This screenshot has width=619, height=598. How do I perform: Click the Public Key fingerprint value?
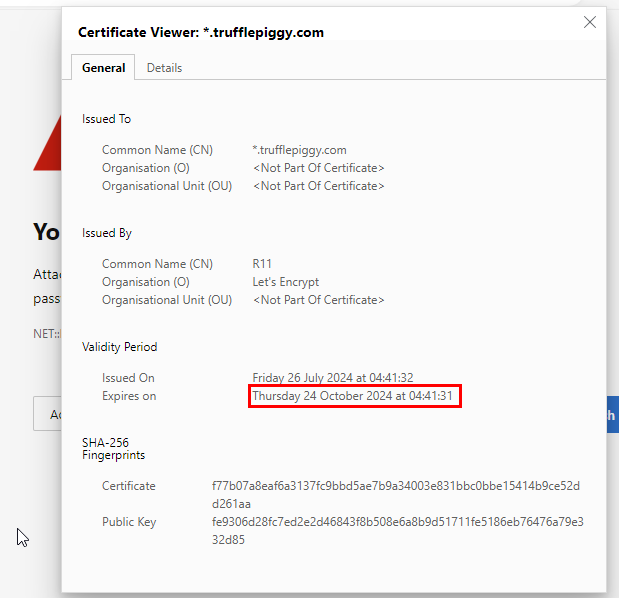tap(398, 531)
